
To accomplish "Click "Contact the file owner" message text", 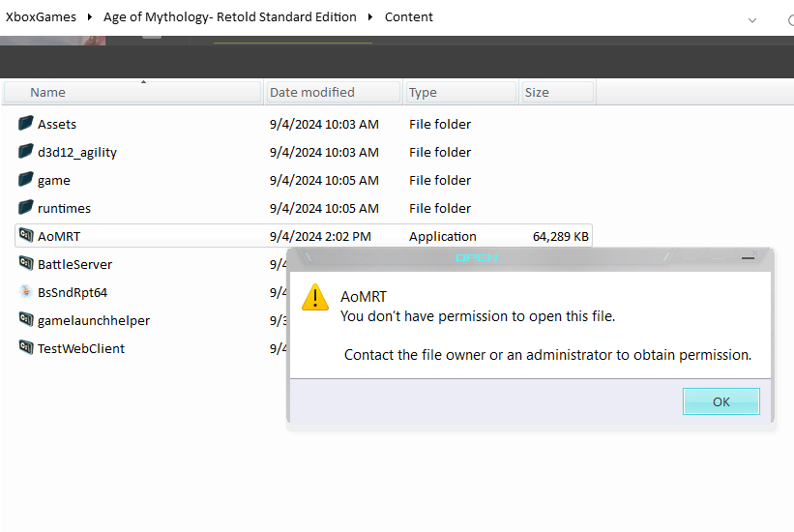I will [x=547, y=355].
